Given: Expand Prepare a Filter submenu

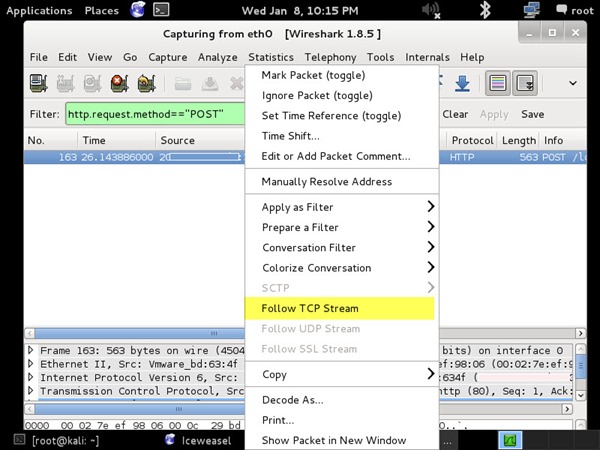Looking at the screenshot, I should [341, 227].
